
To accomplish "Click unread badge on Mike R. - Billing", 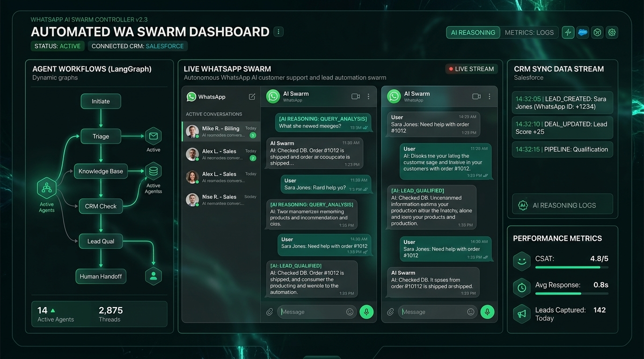I will pyautogui.click(x=253, y=136).
